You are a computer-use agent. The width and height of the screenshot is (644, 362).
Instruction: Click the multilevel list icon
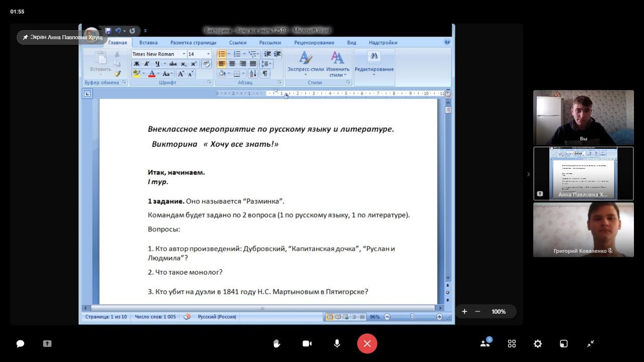click(x=252, y=54)
